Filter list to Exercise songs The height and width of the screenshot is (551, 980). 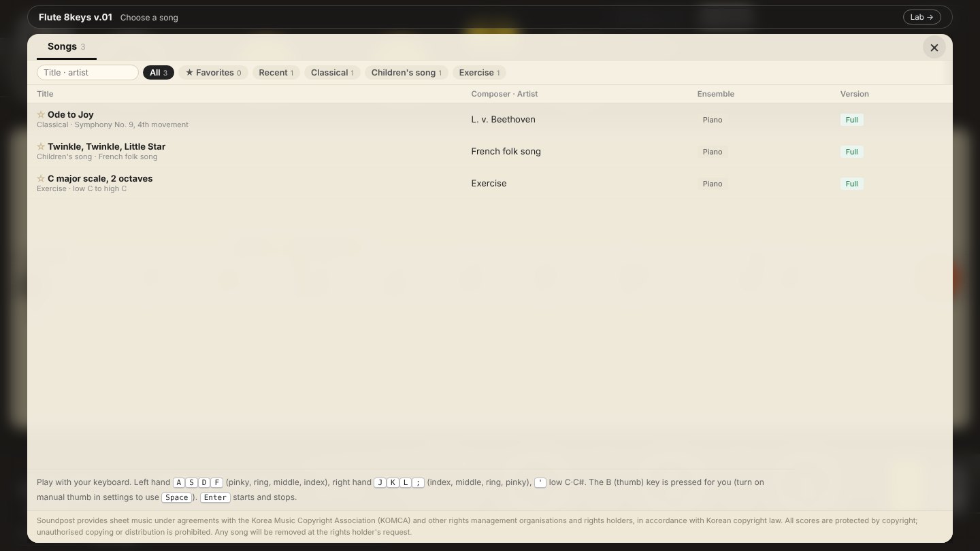(x=479, y=72)
